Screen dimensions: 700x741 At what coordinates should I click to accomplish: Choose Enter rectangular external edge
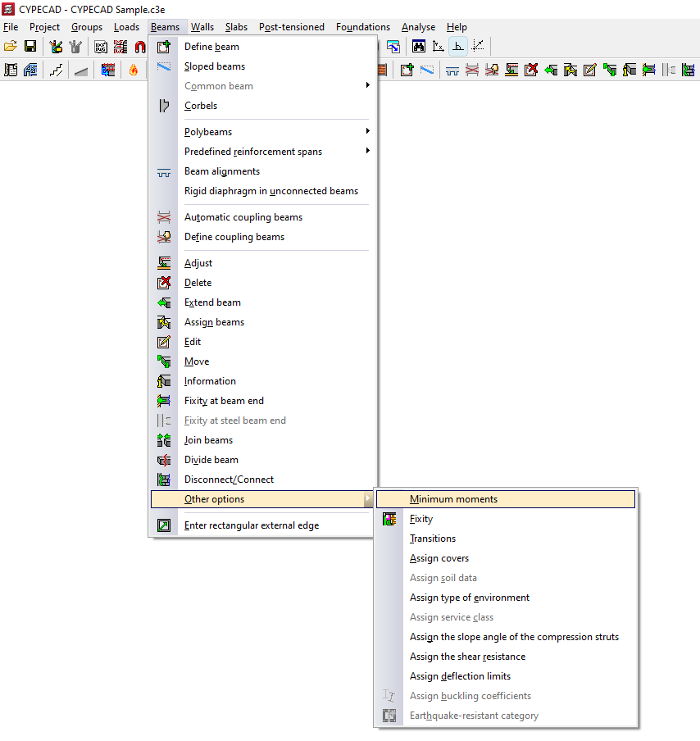(x=263, y=525)
